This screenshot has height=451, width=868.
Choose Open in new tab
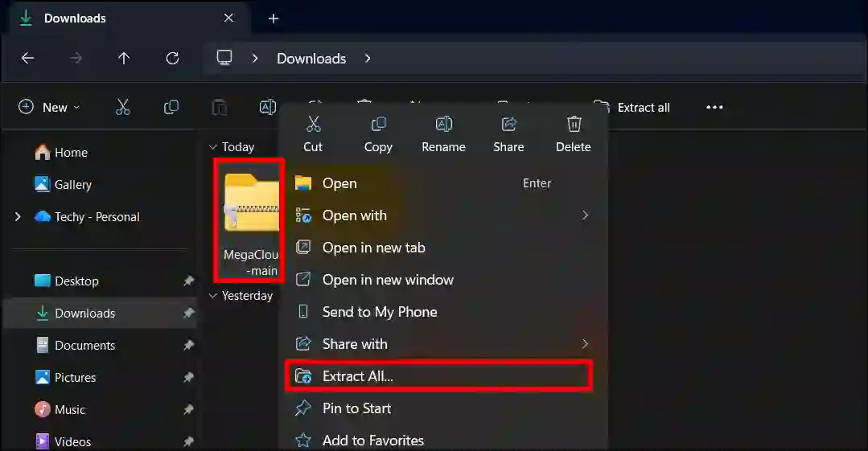coord(439,248)
